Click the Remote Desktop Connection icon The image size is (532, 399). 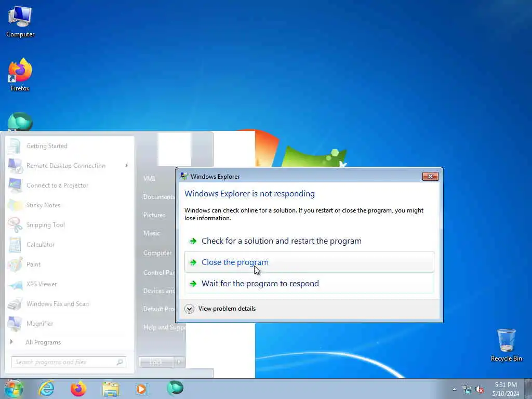coord(15,166)
